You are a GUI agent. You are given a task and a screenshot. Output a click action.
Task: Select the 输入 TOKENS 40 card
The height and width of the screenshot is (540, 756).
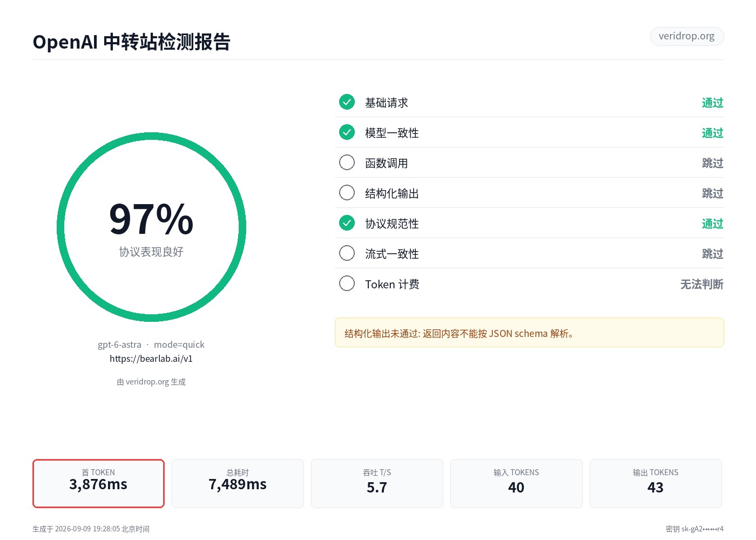tap(516, 483)
